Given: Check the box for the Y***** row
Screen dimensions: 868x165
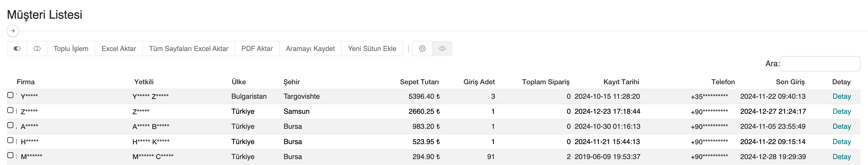Looking at the screenshot, I should [10, 95].
